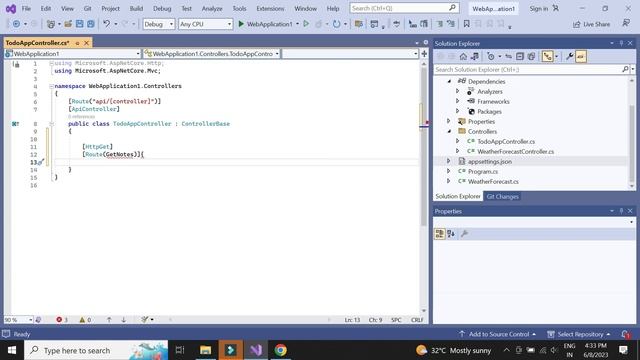
Task: Click the warning count indicator
Action: 85,320
